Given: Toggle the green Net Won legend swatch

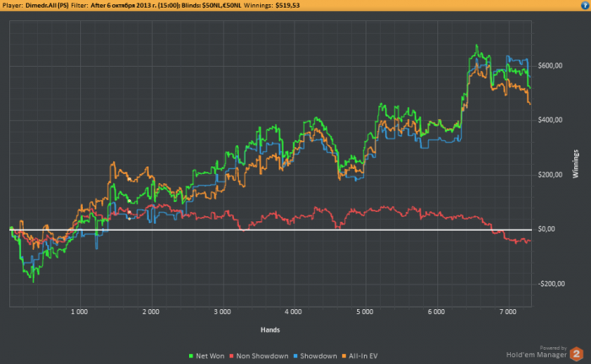Looking at the screenshot, I should [191, 356].
